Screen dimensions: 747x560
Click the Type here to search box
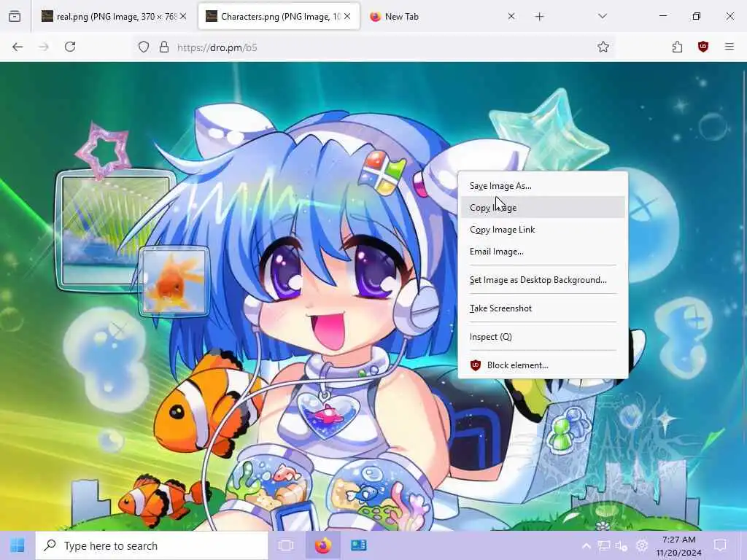tap(152, 545)
